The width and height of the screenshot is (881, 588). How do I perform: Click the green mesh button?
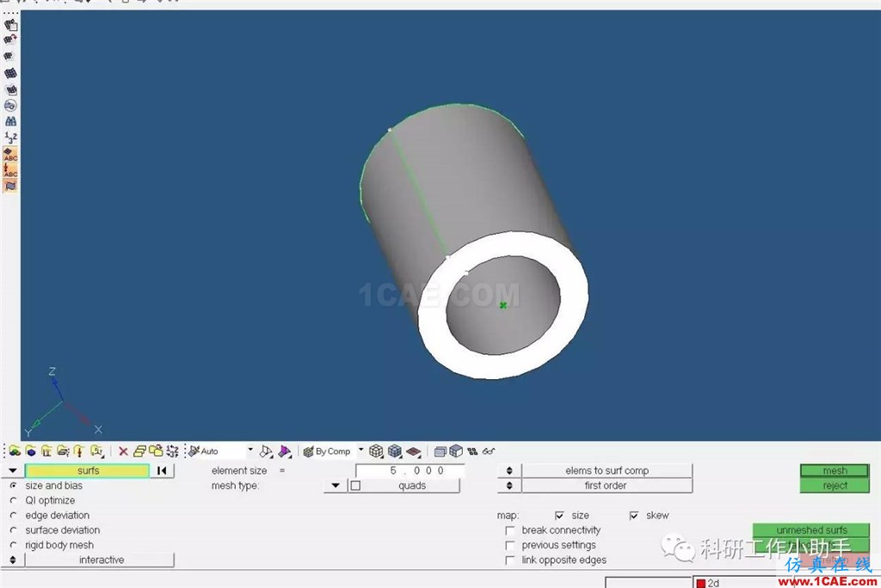835,470
